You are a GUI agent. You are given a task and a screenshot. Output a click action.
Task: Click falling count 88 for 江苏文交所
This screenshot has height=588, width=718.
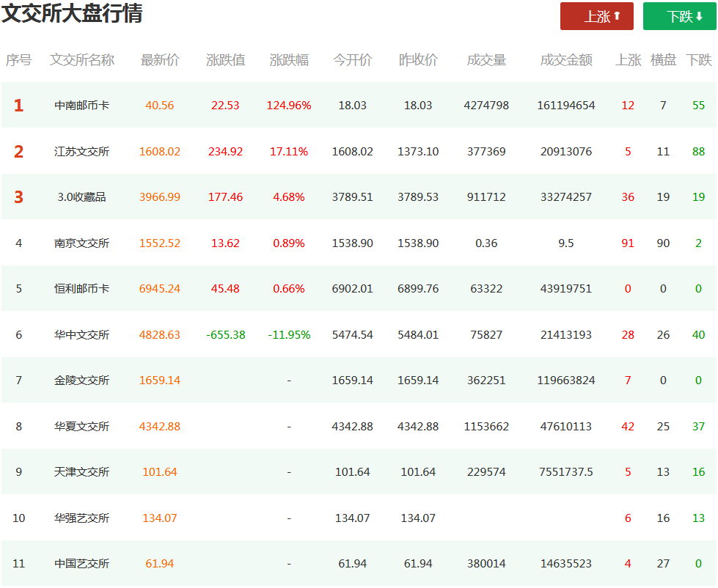click(x=698, y=152)
